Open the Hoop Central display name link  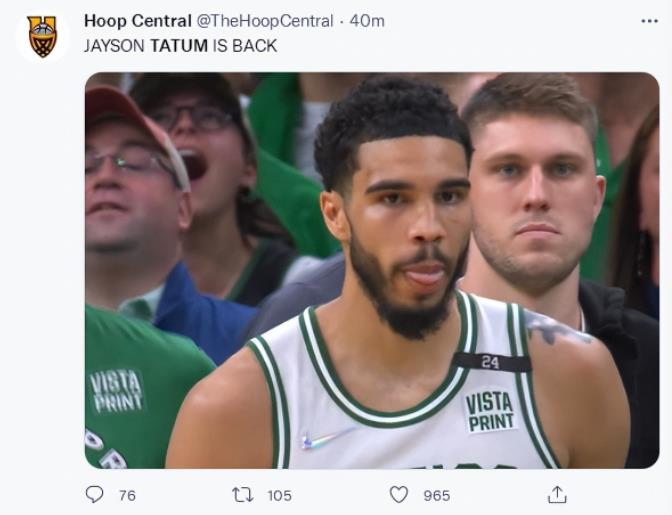(138, 21)
